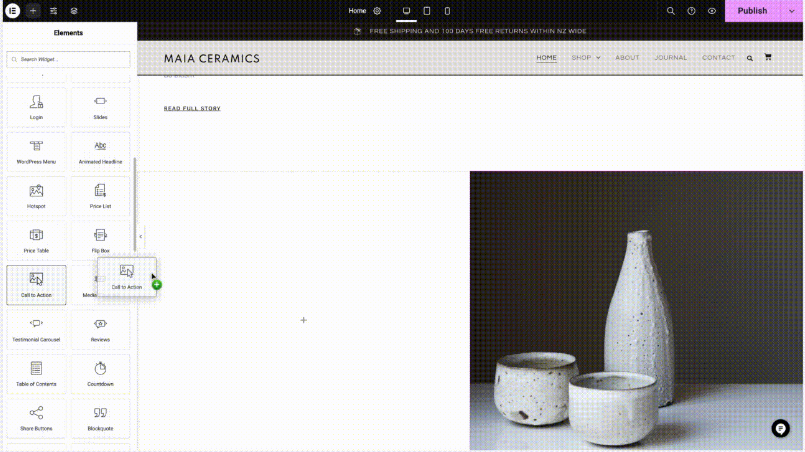Open the finder search icon in top bar

670,11
